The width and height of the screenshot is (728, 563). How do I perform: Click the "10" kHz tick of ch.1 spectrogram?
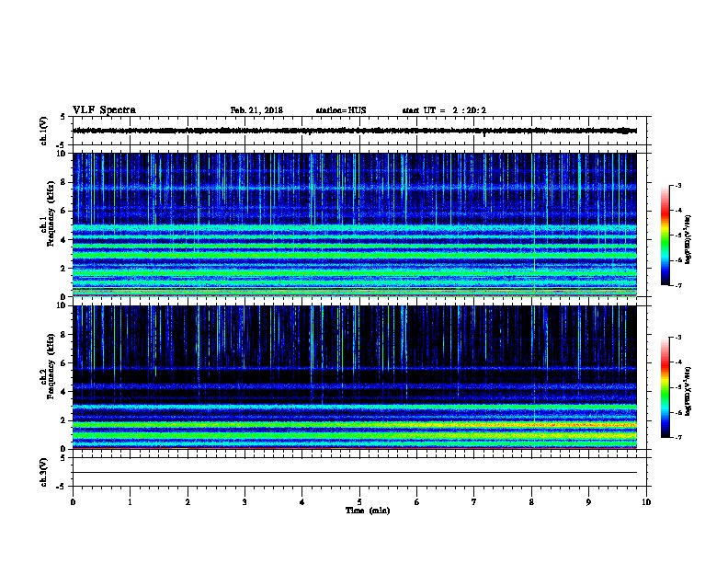62,154
